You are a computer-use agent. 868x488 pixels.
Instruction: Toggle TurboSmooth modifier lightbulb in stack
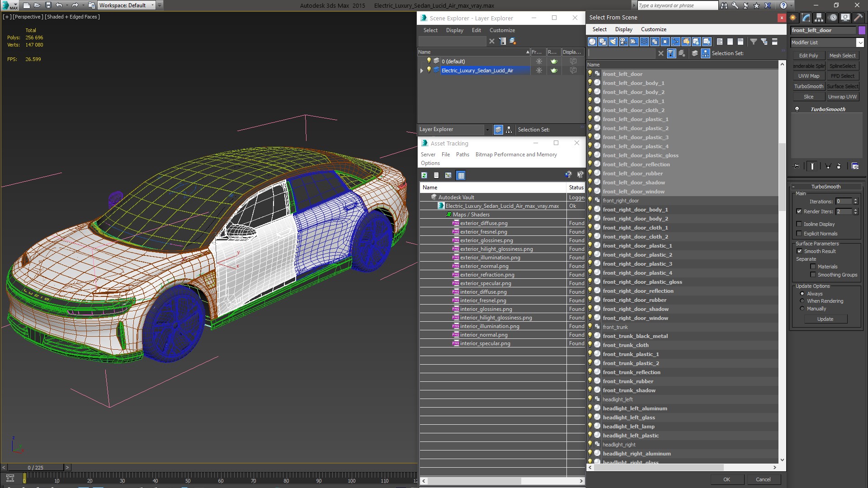coord(797,109)
